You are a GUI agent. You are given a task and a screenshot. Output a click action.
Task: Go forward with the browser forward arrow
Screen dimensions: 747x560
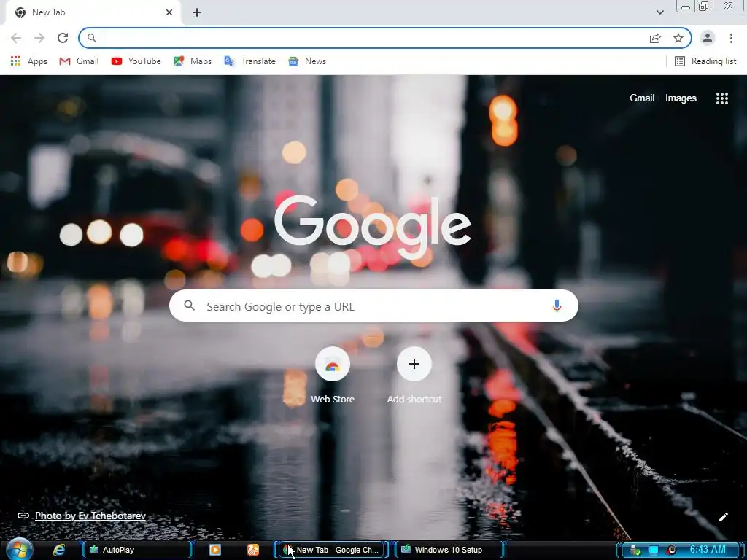[39, 38]
